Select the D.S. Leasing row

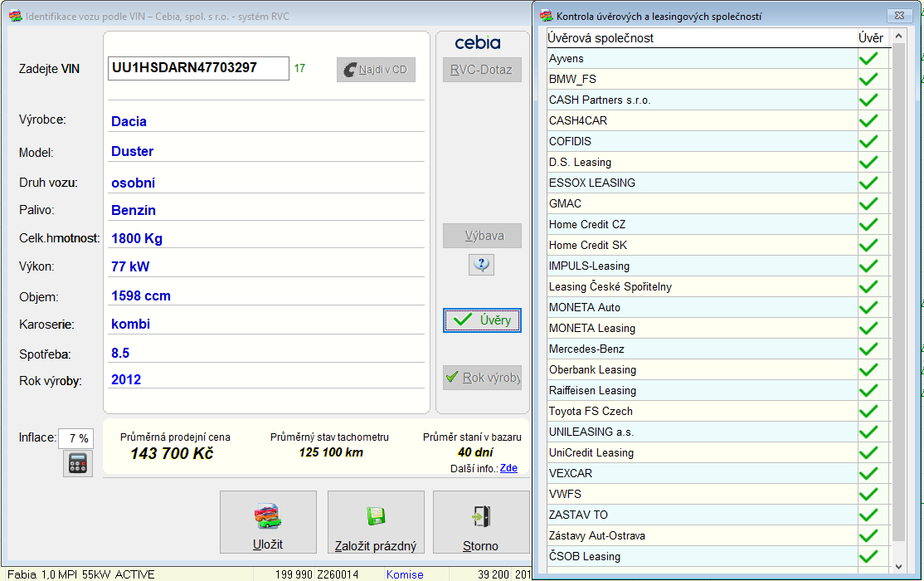[717, 162]
